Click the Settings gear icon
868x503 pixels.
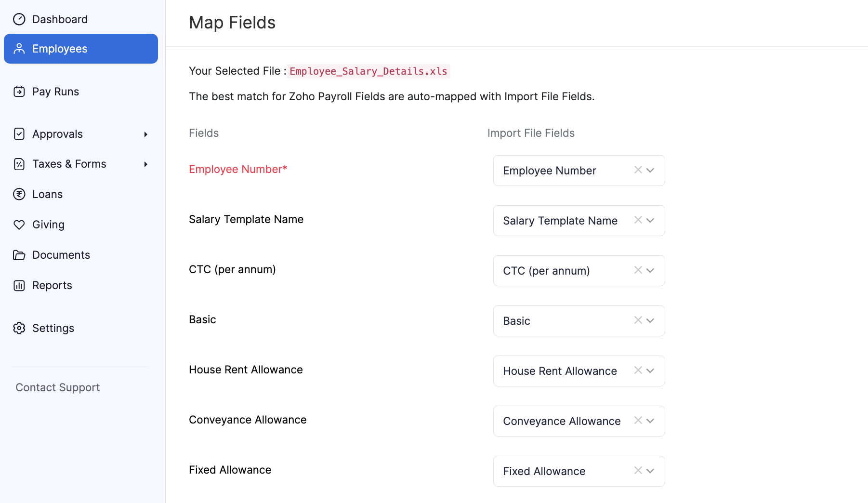click(19, 328)
